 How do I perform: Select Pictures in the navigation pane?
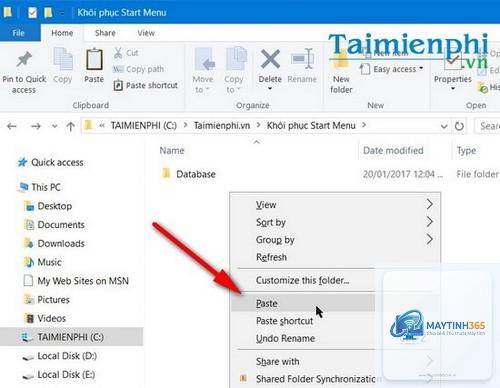pos(53,300)
